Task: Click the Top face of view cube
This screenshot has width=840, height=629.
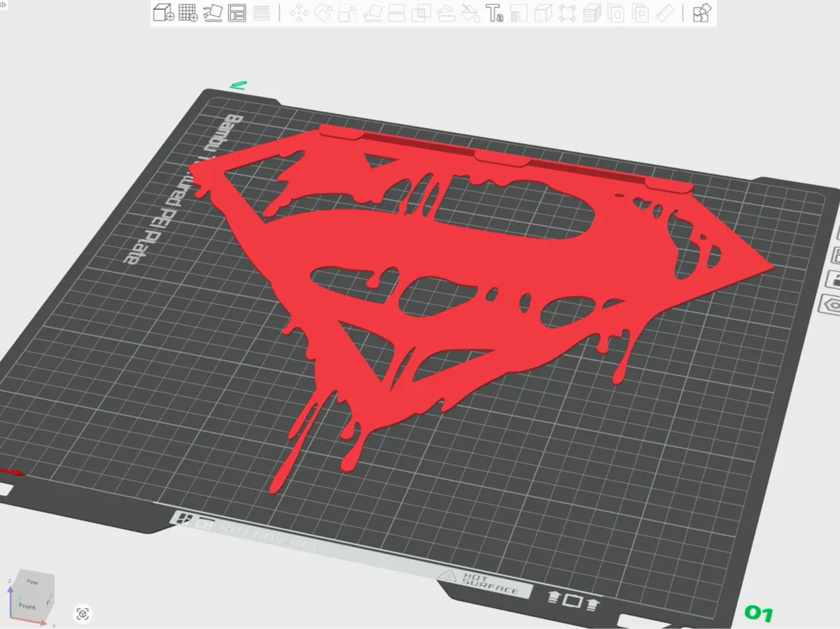Action: click(32, 581)
